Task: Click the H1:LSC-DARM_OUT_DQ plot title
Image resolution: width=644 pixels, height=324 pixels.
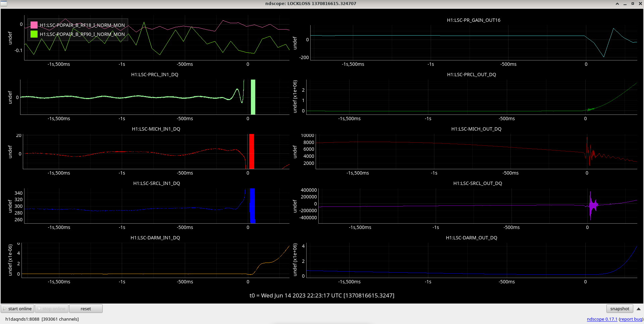Action: pyautogui.click(x=471, y=238)
